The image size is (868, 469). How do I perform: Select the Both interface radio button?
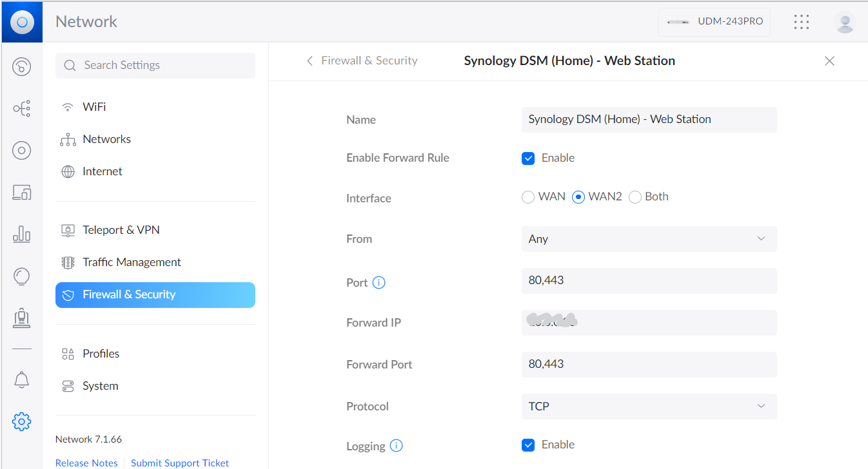click(635, 197)
